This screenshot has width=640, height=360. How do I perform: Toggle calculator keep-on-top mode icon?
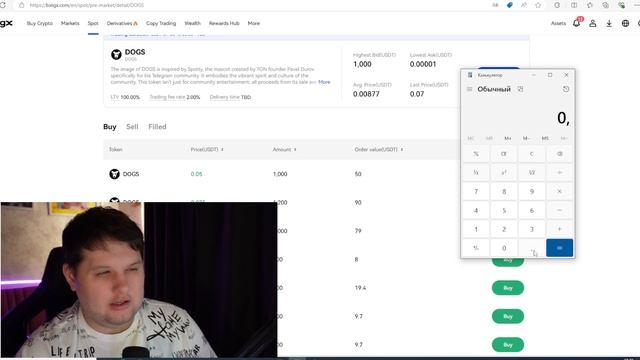[520, 89]
